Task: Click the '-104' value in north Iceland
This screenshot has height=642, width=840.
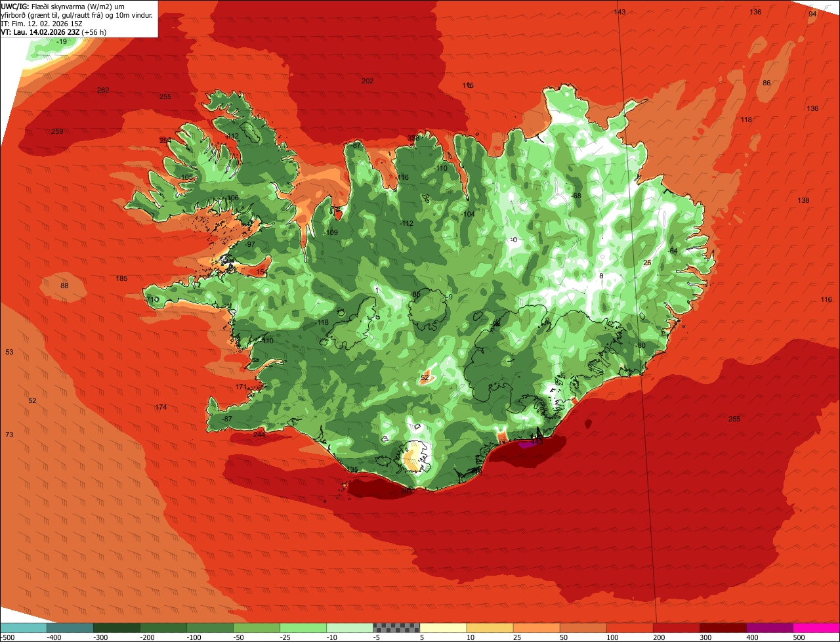Action: click(467, 214)
